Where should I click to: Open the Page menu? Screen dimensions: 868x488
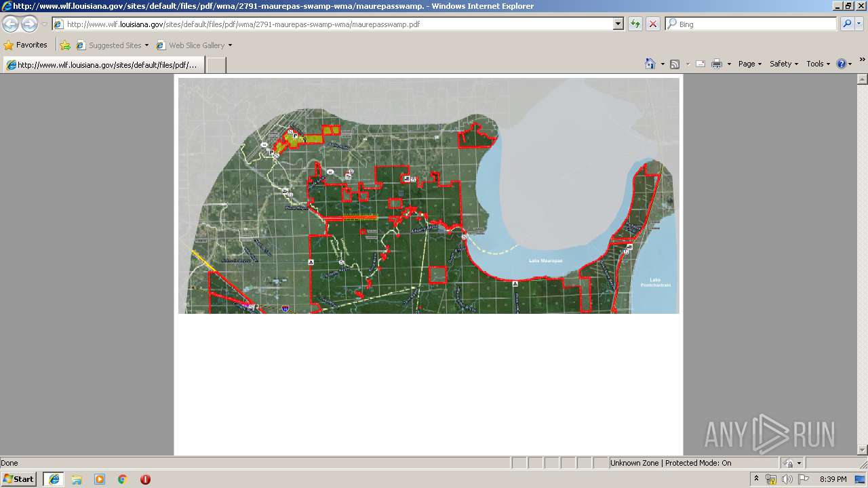[749, 64]
